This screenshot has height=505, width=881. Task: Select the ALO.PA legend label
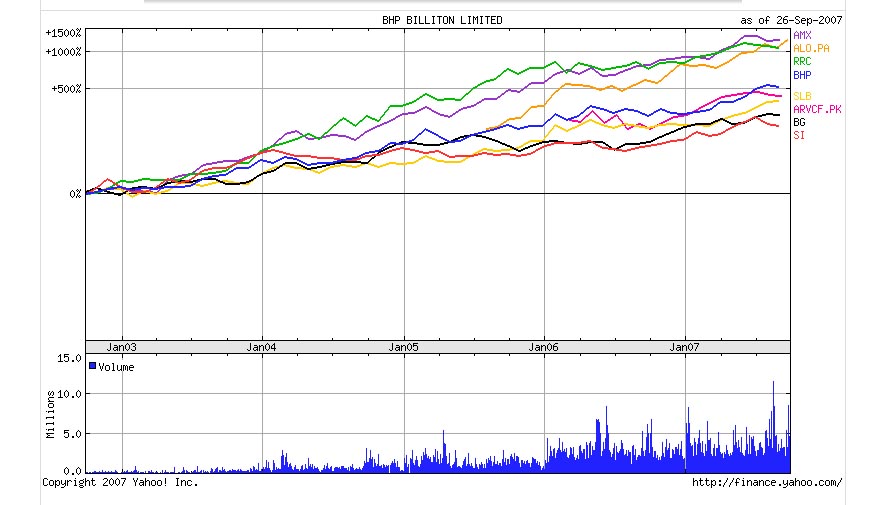click(x=810, y=48)
